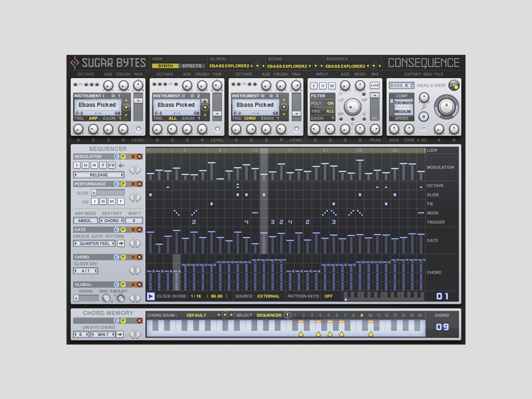Screen dimensions: 532x399
Task: Clear the Chord Memory with the red X
Action: coord(140,321)
